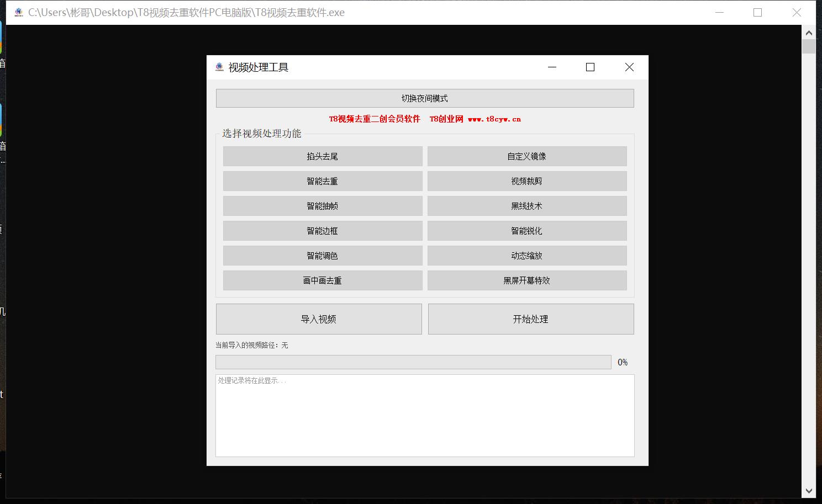The height and width of the screenshot is (504, 822).
Task: Click the 0% progress percentage text
Action: tap(623, 362)
